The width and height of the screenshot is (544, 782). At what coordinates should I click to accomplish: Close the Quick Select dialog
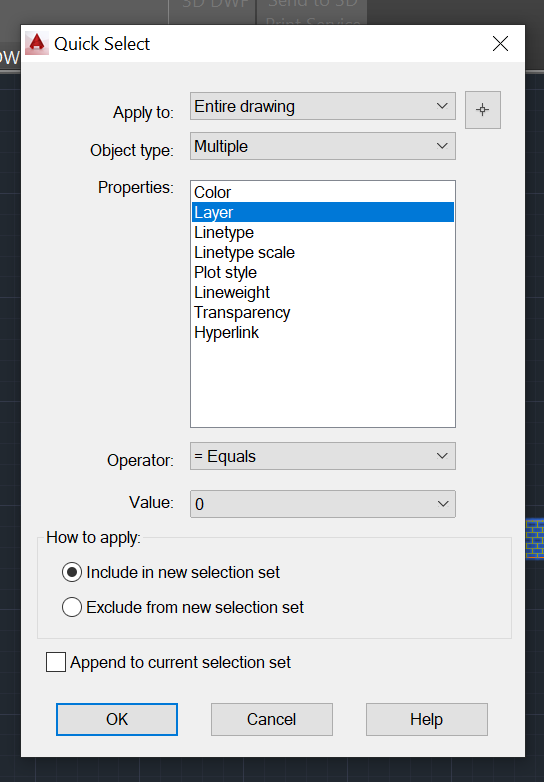pos(500,43)
